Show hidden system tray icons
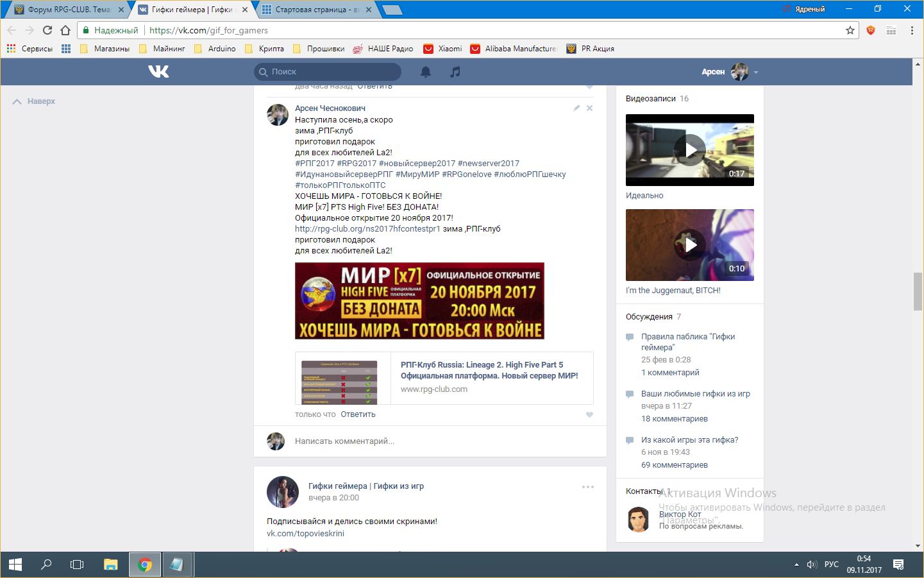The height and width of the screenshot is (578, 924). (x=796, y=565)
